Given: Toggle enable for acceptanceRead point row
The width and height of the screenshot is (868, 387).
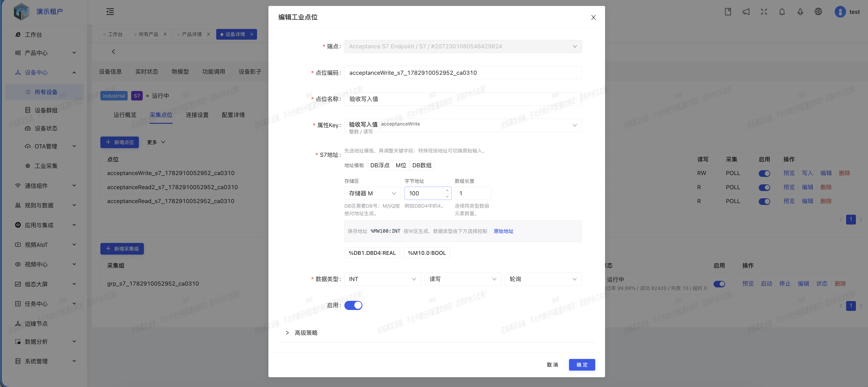Looking at the screenshot, I should [764, 201].
